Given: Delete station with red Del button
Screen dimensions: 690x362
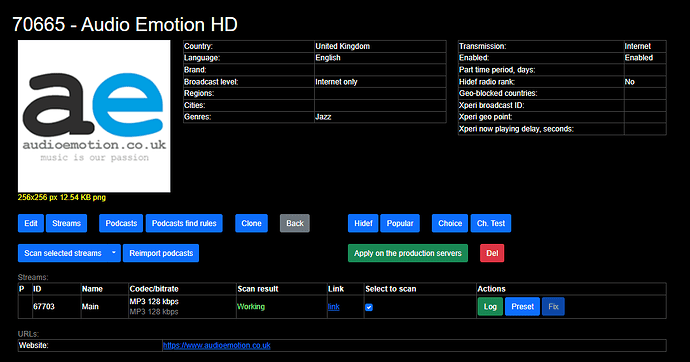Looking at the screenshot, I should (x=492, y=253).
